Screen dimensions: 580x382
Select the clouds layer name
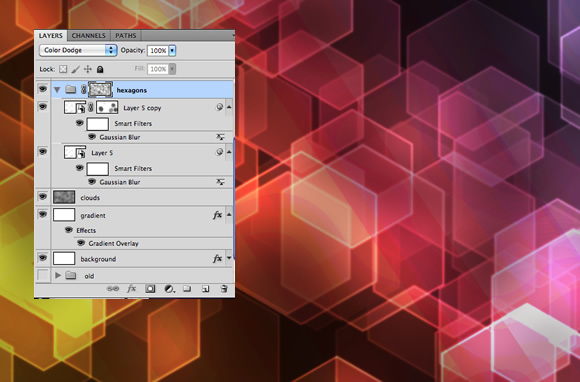[90, 198]
